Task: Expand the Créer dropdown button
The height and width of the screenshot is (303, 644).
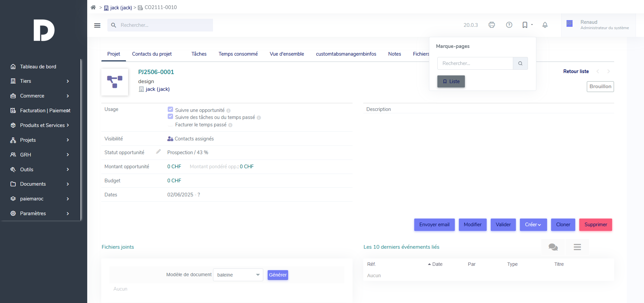Action: [533, 225]
